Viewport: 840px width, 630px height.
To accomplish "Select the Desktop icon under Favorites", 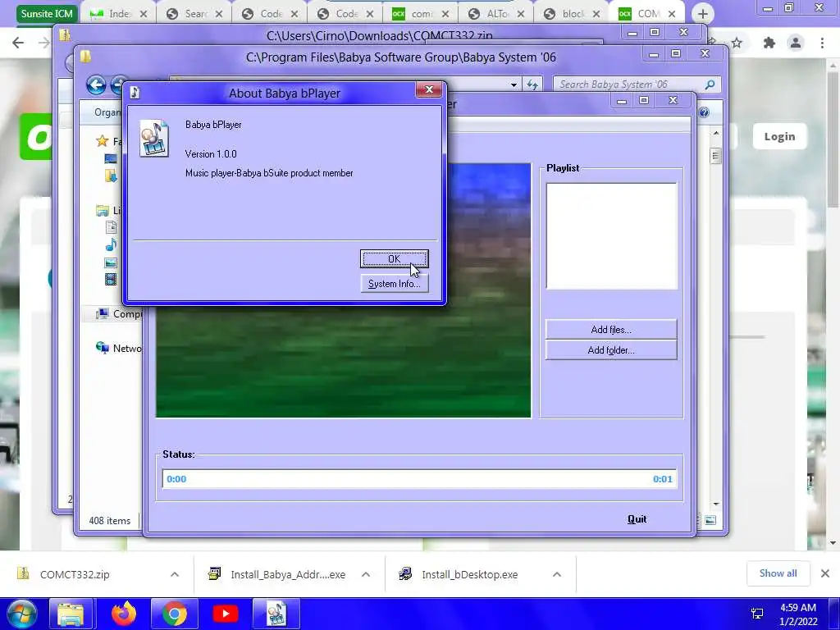I will [x=111, y=158].
